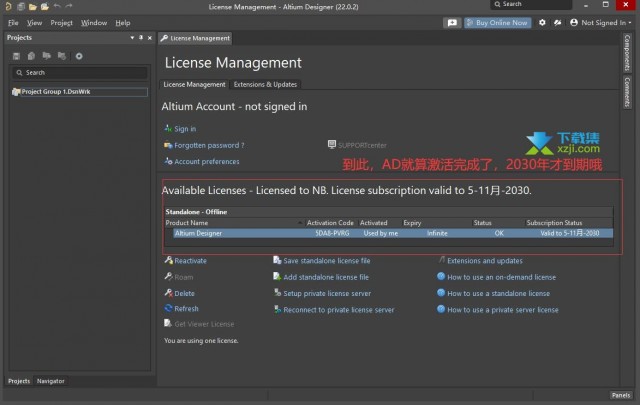Switch to Extensions & Updates tab

point(265,85)
